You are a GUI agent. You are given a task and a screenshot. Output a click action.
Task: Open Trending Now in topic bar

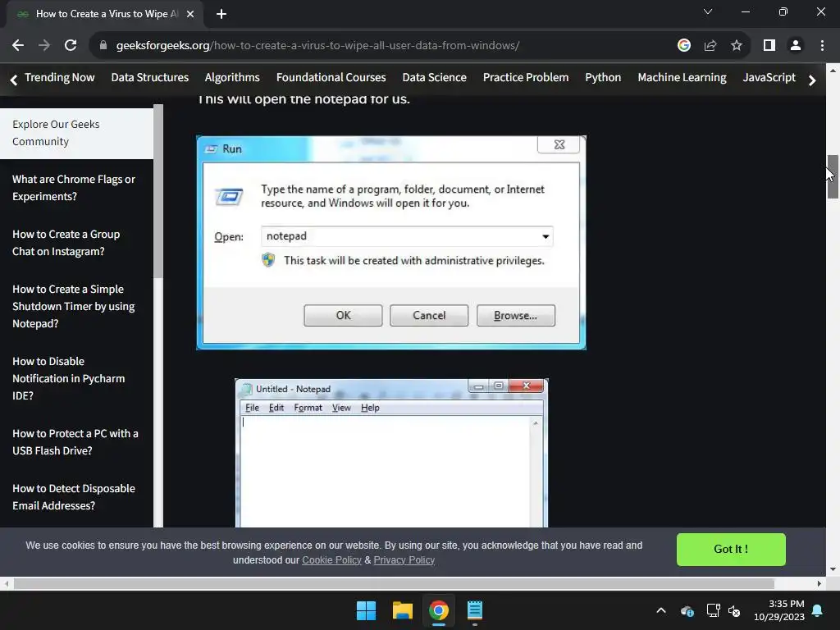59,78
